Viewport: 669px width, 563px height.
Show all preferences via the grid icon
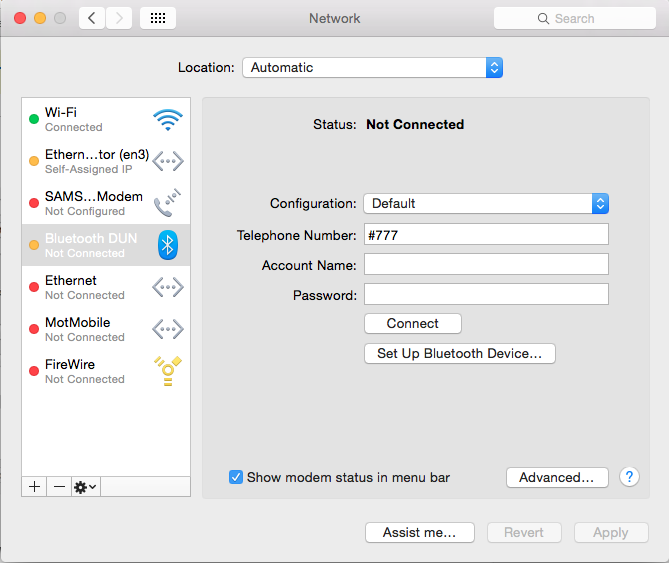click(x=158, y=18)
